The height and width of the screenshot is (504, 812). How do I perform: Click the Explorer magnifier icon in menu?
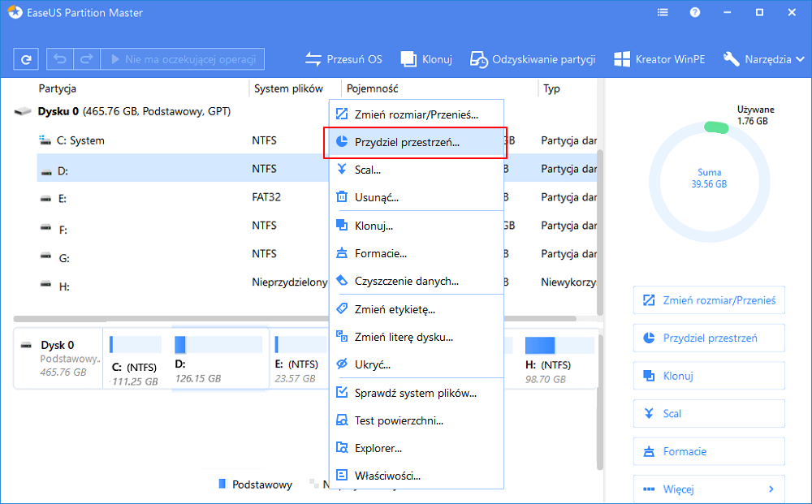[342, 448]
